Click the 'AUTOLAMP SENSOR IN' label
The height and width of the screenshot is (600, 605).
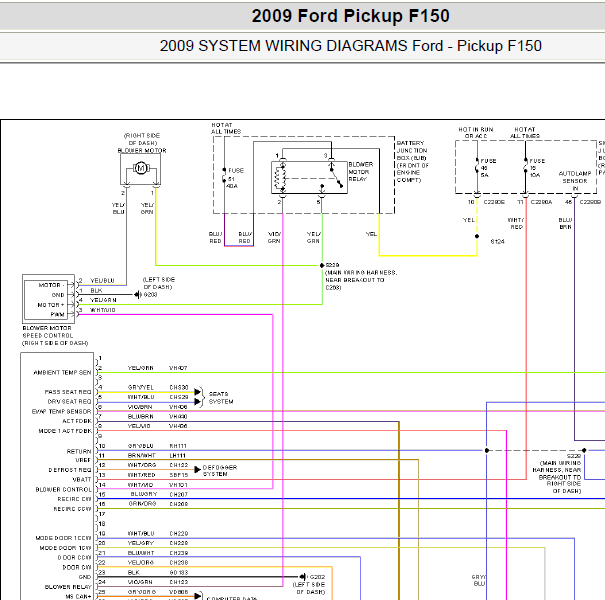575,181
